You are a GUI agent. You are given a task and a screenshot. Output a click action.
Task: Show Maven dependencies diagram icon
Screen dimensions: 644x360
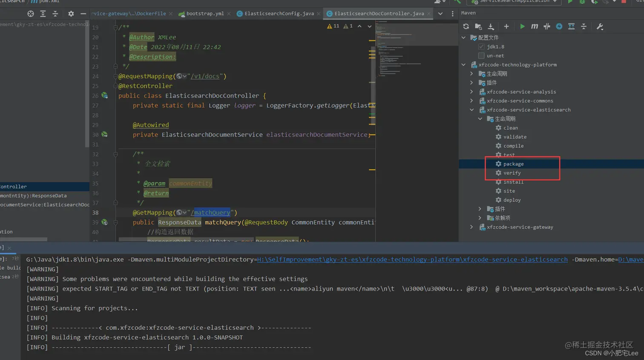(572, 26)
